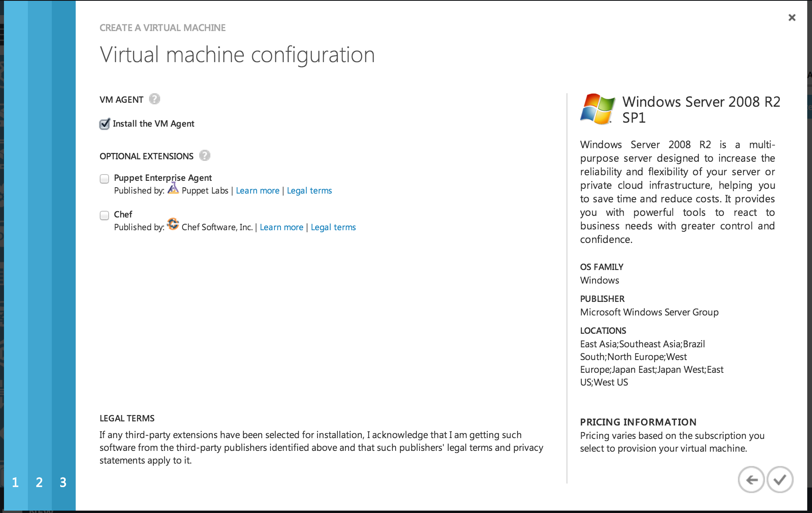
Task: Uncheck Install the VM Agent checkbox
Action: coord(104,124)
